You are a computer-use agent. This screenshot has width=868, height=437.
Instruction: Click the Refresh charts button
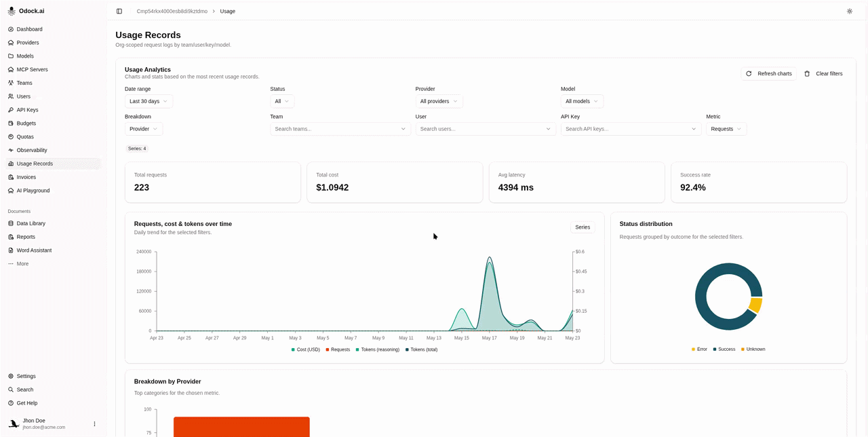click(x=768, y=73)
